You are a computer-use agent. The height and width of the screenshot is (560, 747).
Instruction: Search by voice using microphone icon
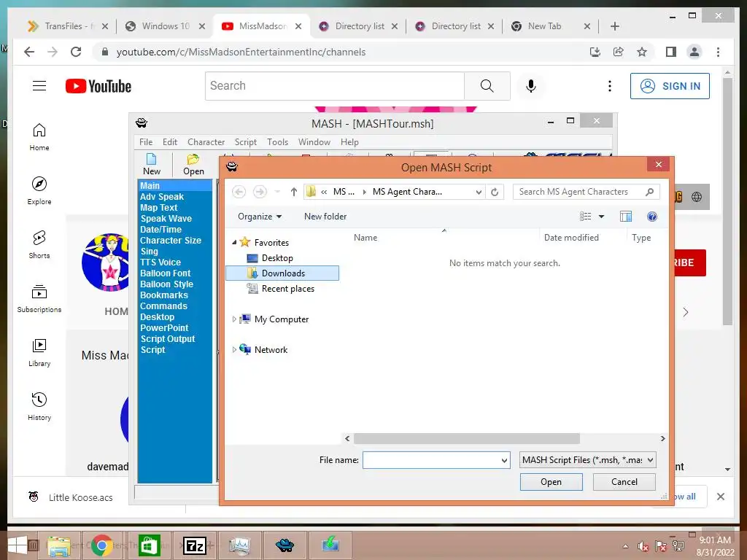[531, 86]
